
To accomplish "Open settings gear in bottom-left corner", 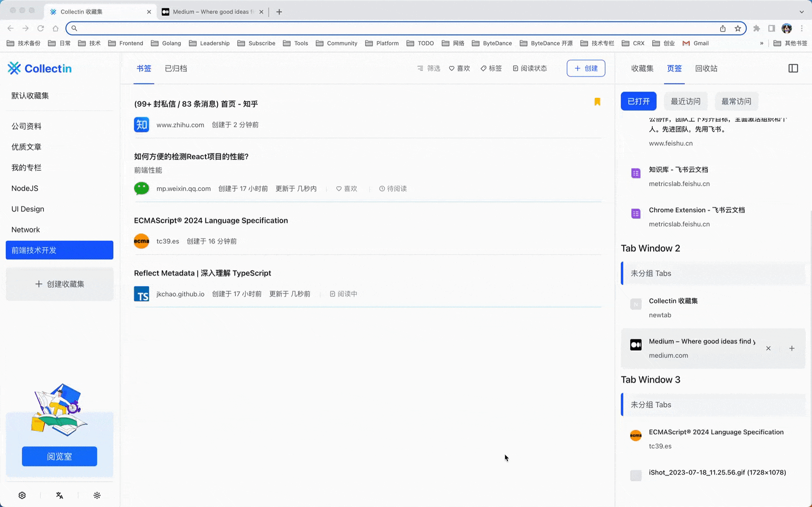I will click(x=22, y=495).
